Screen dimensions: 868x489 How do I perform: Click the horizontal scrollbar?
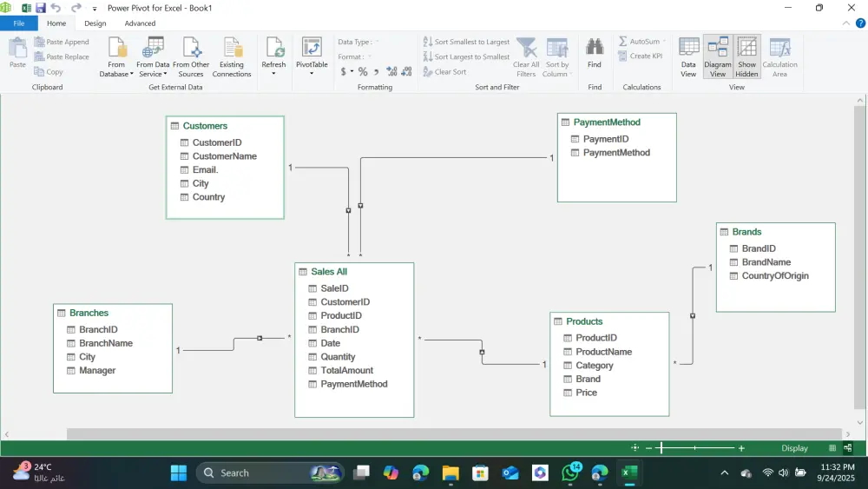[454, 433]
